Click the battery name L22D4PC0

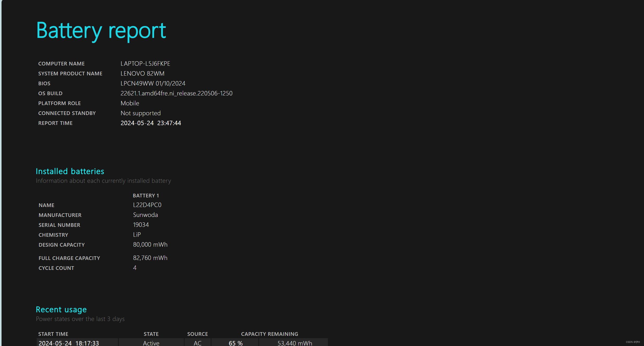(x=147, y=205)
